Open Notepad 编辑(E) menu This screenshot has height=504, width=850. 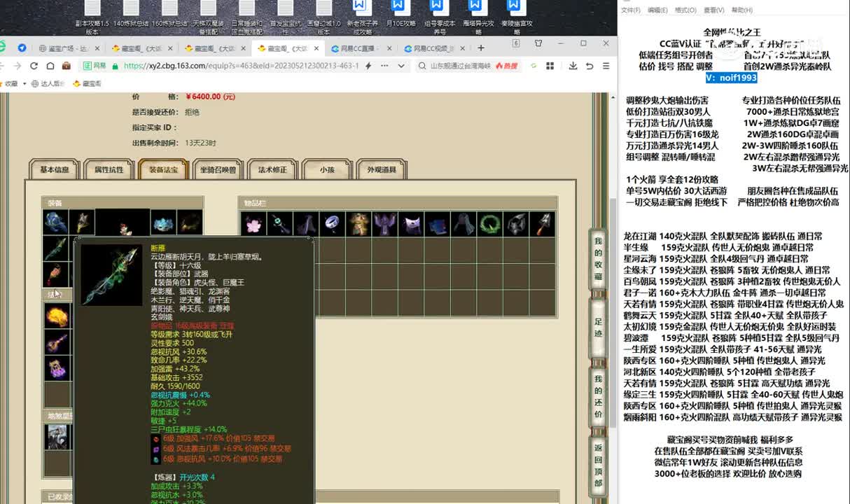pos(657,10)
